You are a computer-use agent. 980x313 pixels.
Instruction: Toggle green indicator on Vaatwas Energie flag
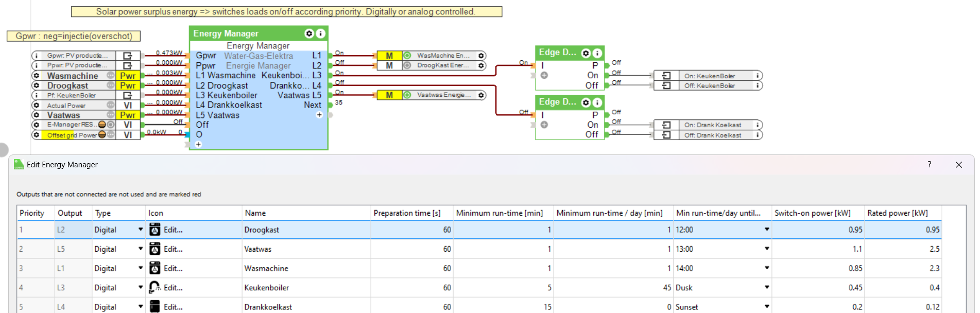(x=407, y=95)
